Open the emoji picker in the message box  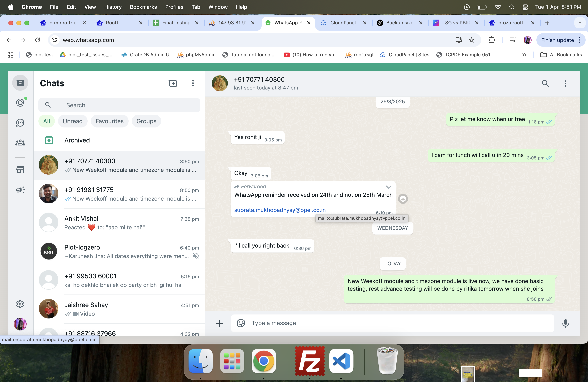(x=241, y=323)
